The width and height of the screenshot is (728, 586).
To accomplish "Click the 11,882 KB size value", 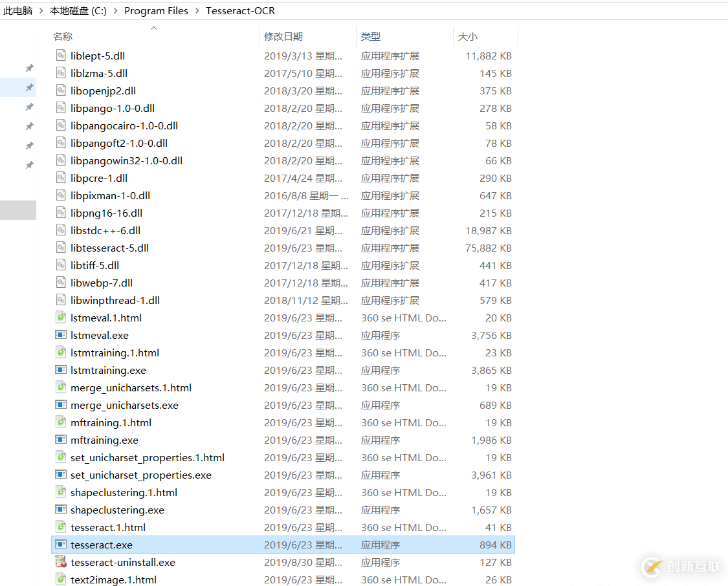I will (489, 56).
